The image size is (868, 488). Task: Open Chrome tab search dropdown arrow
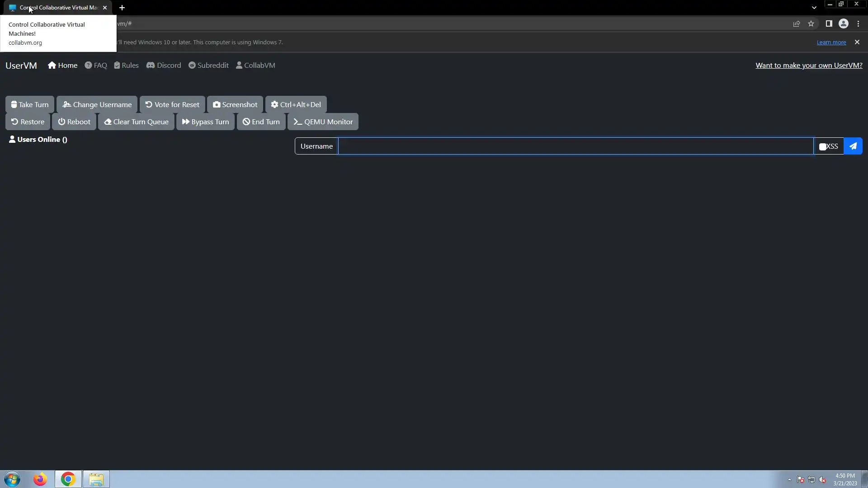click(814, 8)
